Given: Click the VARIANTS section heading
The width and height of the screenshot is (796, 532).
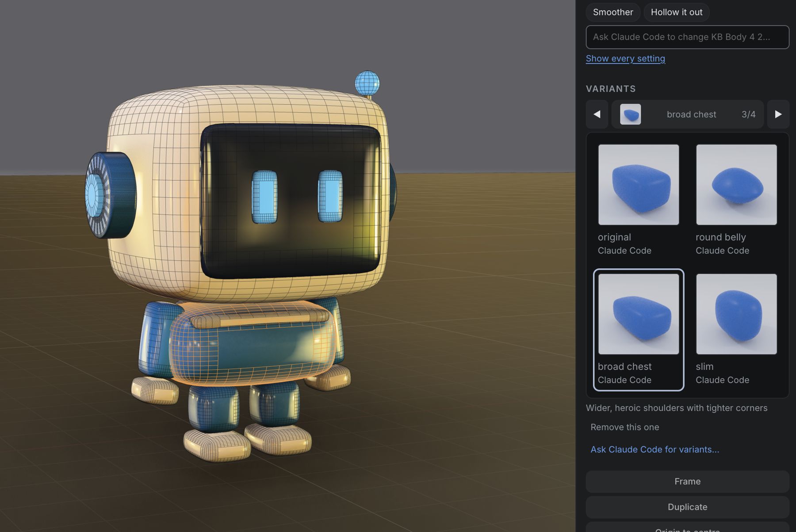Looking at the screenshot, I should coord(611,89).
